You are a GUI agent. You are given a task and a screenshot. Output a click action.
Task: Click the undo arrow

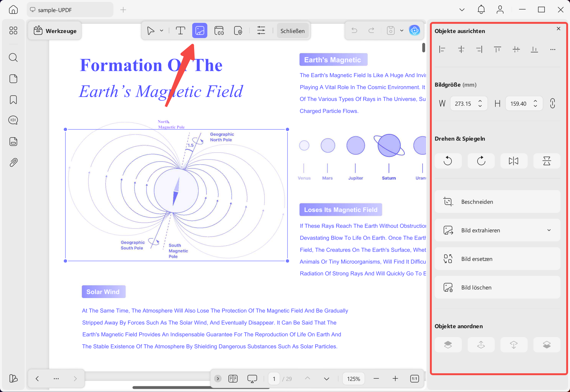tap(354, 30)
